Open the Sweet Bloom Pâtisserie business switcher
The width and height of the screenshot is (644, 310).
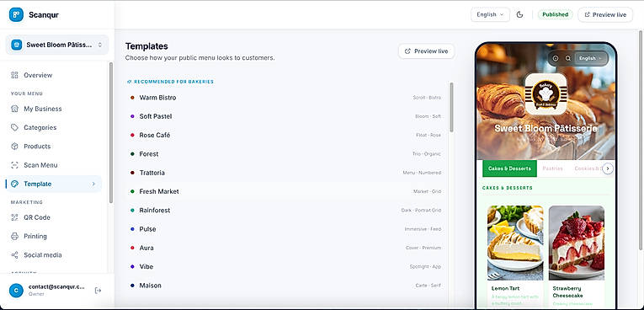57,45
